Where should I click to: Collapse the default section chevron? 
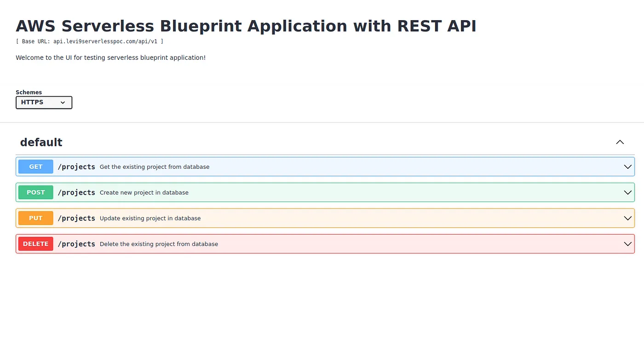(x=620, y=142)
